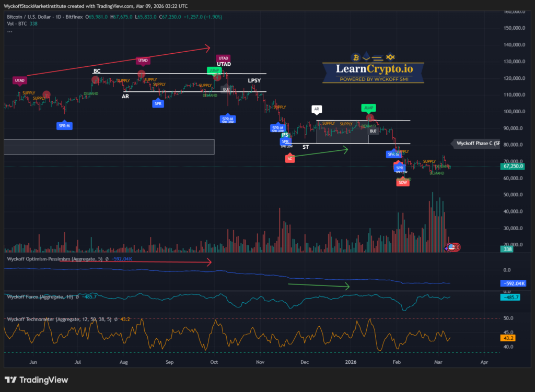Click the 338 volume value tag
The width and height of the screenshot is (535, 392).
(x=507, y=249)
